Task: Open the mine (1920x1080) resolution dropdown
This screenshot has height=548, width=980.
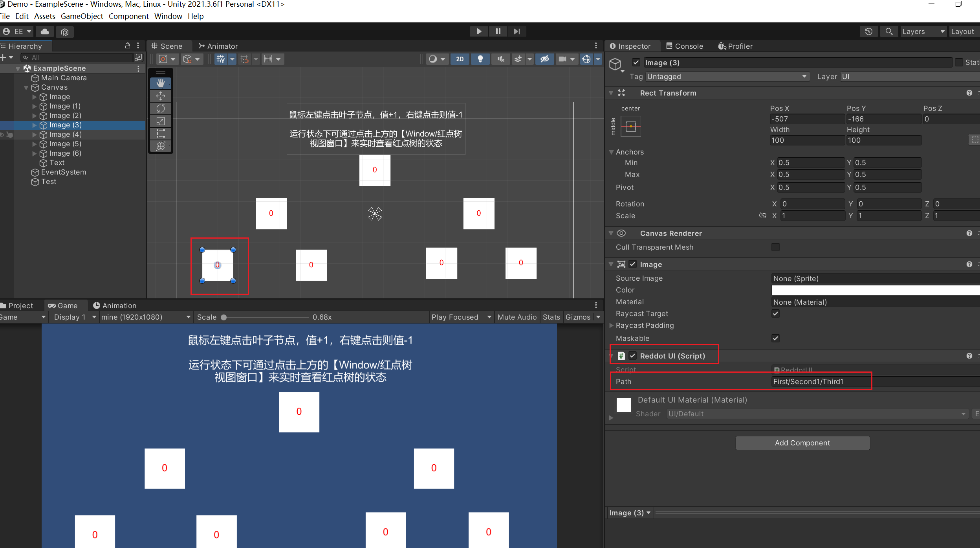Action: click(x=146, y=317)
